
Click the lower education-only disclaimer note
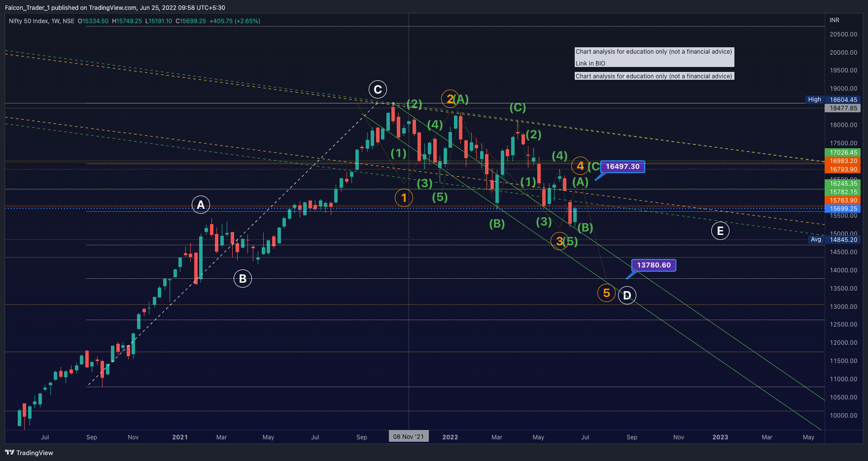tap(654, 76)
